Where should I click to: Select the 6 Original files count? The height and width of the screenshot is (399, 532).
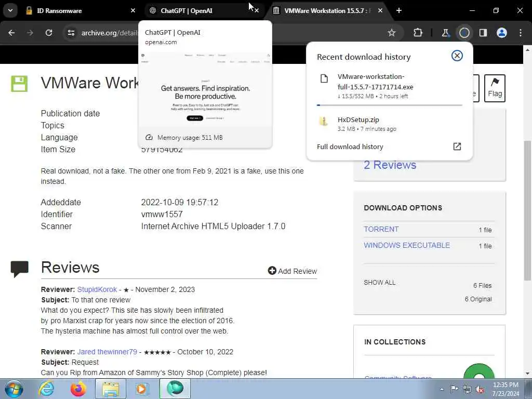[478, 299]
